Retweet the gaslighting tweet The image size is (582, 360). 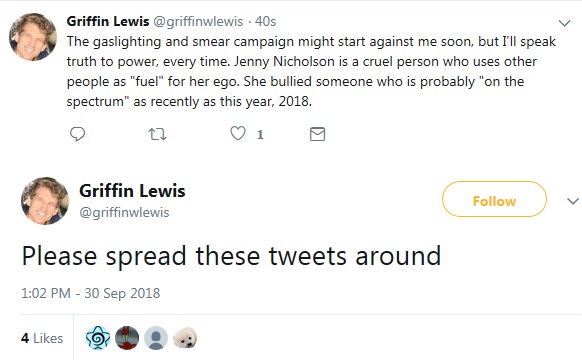(157, 134)
